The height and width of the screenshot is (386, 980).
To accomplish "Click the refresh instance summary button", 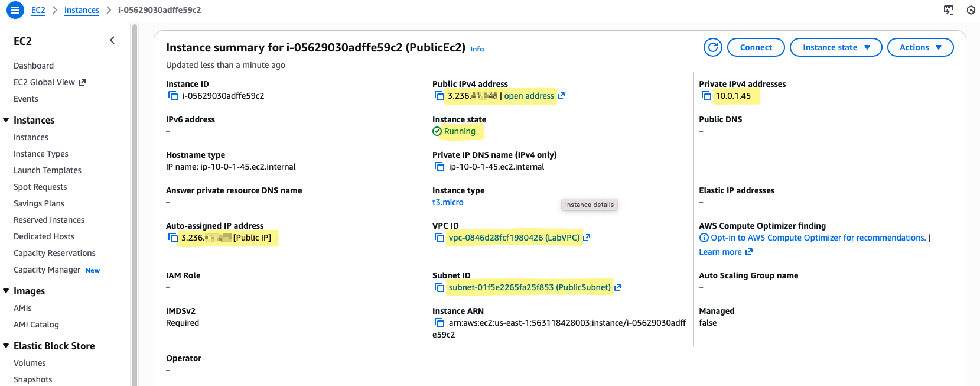I will [x=713, y=47].
